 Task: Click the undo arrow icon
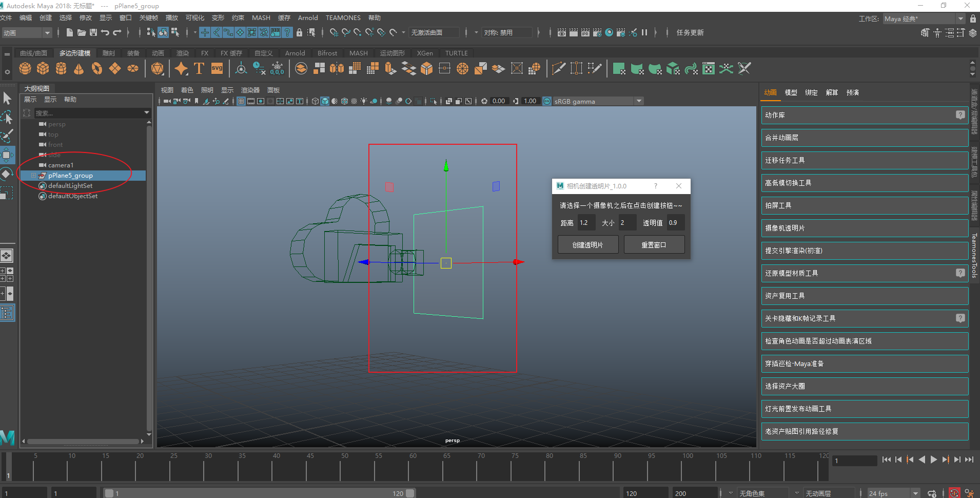[105, 32]
